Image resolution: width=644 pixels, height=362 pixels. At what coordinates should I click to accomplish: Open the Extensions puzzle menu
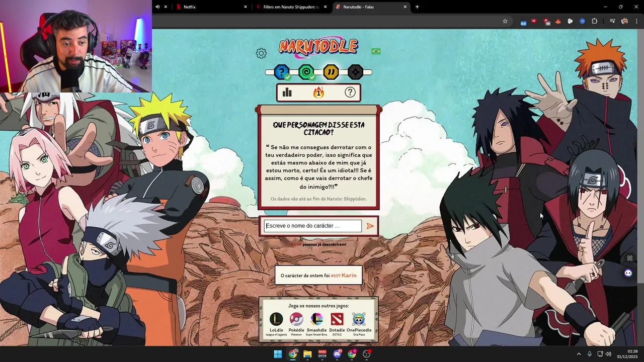pyautogui.click(x=595, y=21)
